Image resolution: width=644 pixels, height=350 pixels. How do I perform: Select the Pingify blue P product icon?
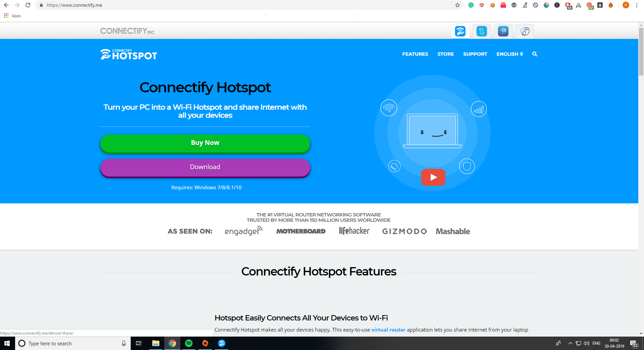tap(503, 31)
